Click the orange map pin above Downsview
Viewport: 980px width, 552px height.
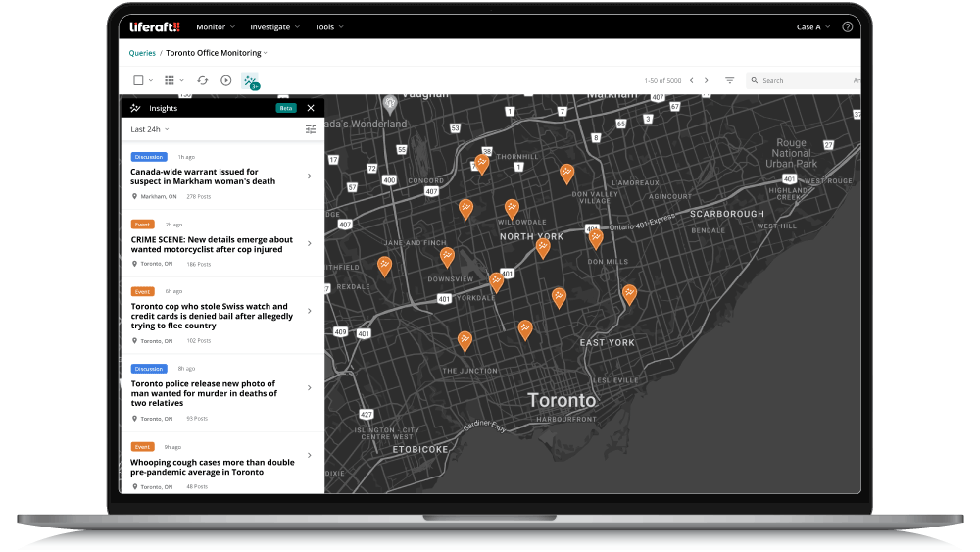447,257
